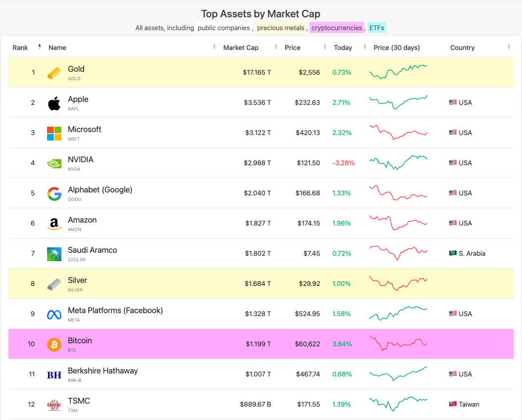This screenshot has width=522, height=420.
Task: Open the Berkshire Hathaway link
Action: pos(103,371)
